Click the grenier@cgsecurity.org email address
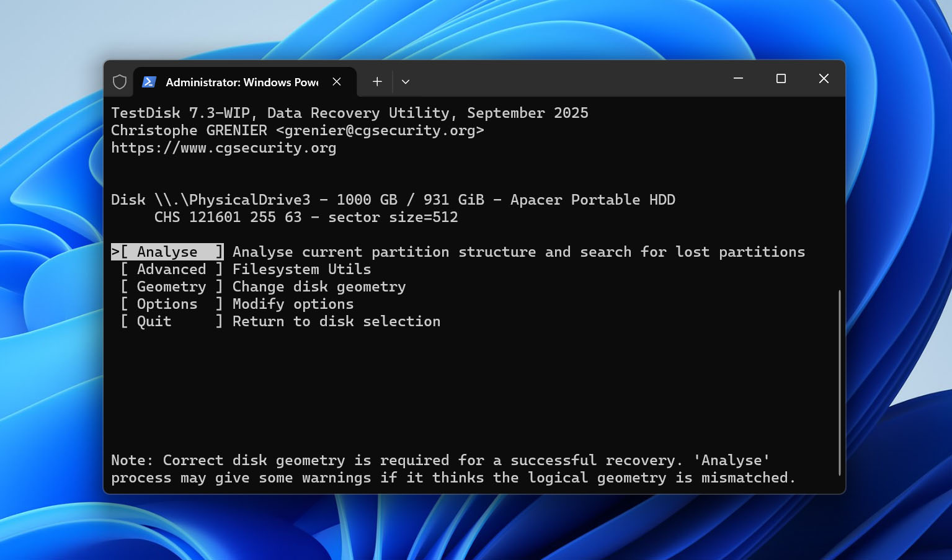This screenshot has height=560, width=952. (x=380, y=131)
